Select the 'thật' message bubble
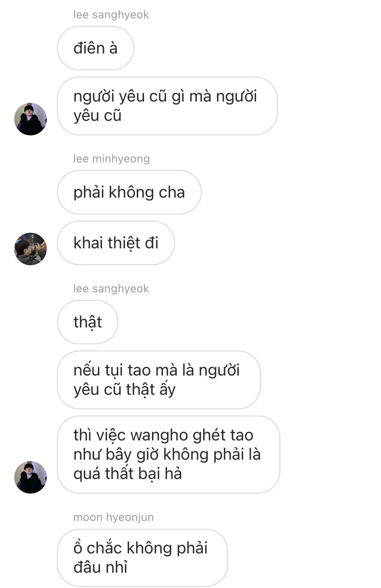Image resolution: width=381 pixels, height=588 pixels. [x=88, y=322]
